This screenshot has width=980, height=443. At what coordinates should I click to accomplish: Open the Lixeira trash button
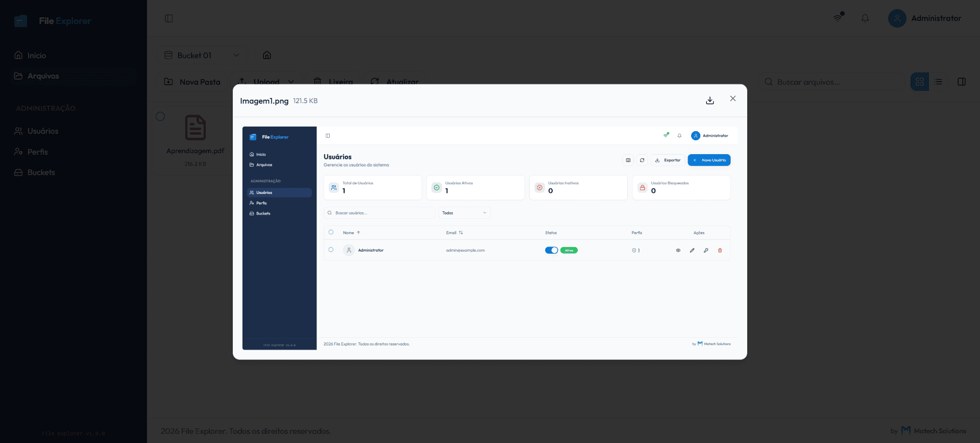[x=333, y=82]
